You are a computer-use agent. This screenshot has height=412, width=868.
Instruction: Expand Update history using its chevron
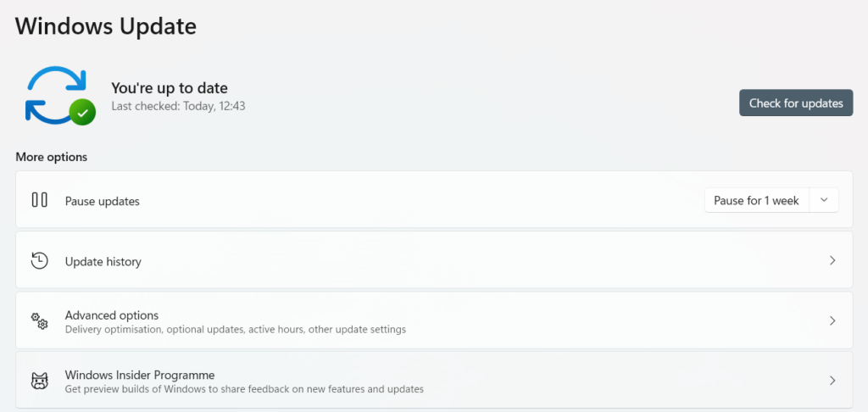point(832,261)
